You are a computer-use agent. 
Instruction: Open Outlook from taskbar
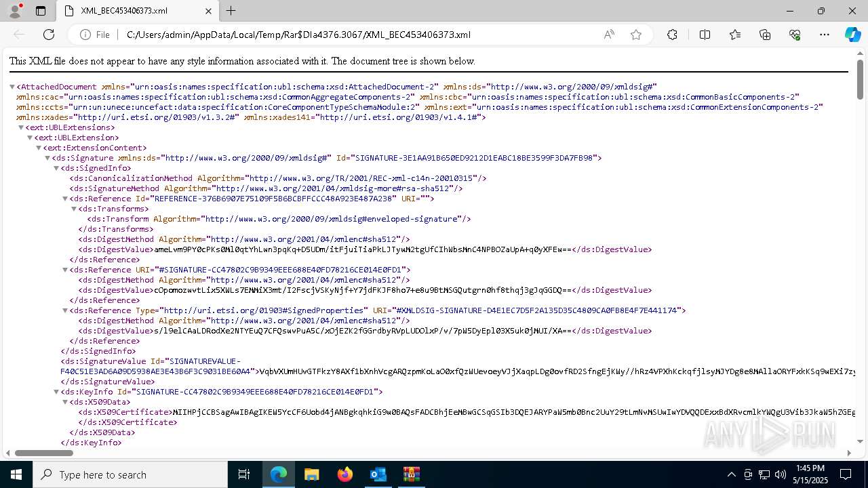coord(378,474)
